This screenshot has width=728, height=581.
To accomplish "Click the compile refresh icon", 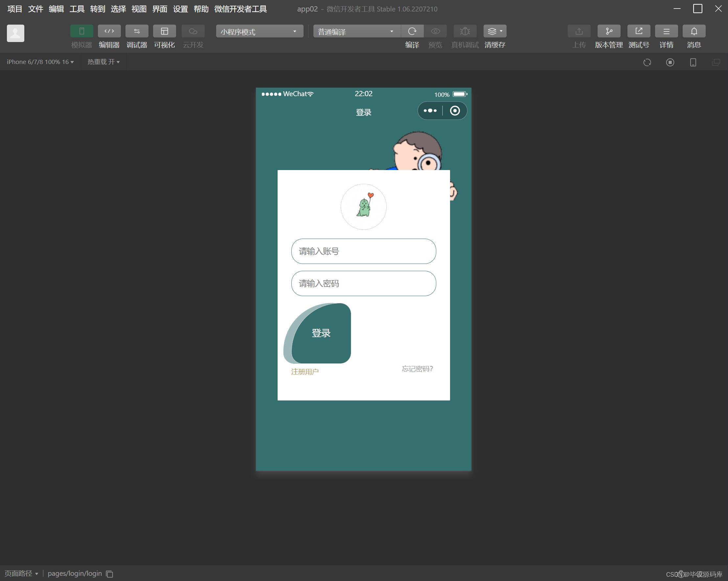I will point(412,32).
